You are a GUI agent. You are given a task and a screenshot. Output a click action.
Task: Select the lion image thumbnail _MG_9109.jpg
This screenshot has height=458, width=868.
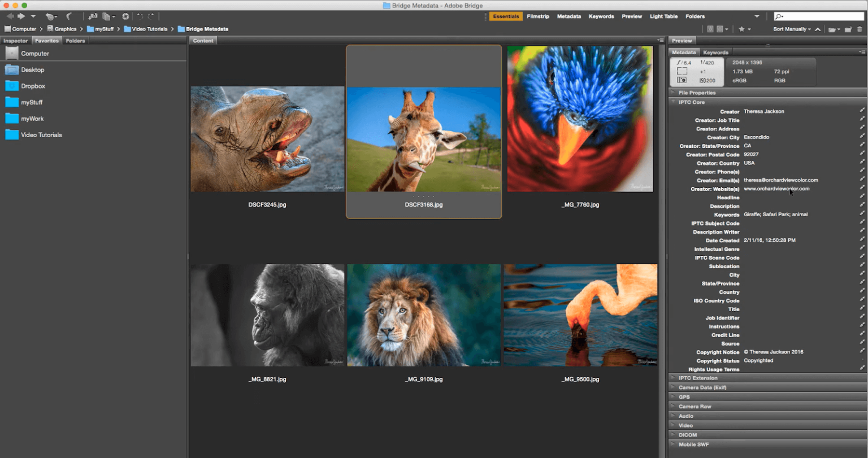tap(424, 315)
